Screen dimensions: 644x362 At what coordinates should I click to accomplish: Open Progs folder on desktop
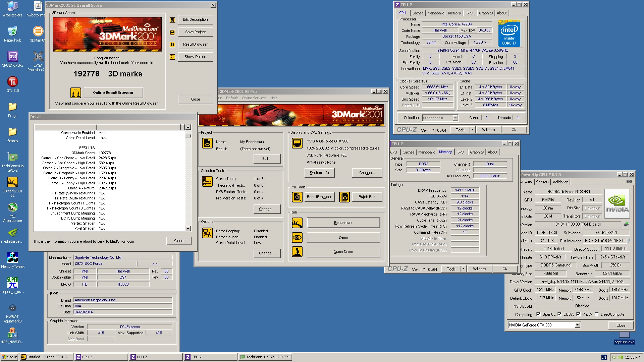pyautogui.click(x=13, y=110)
